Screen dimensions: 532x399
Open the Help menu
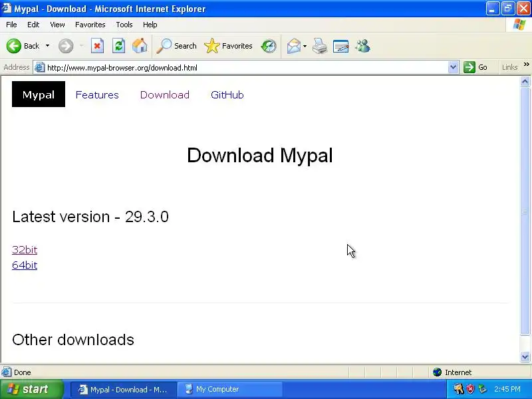[150, 25]
